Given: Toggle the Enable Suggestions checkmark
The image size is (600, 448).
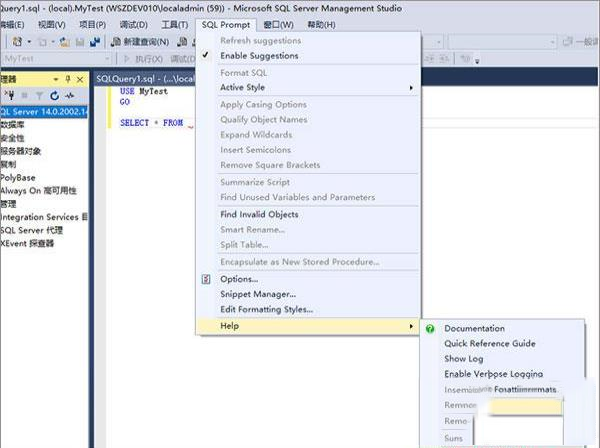Looking at the screenshot, I should click(x=205, y=55).
